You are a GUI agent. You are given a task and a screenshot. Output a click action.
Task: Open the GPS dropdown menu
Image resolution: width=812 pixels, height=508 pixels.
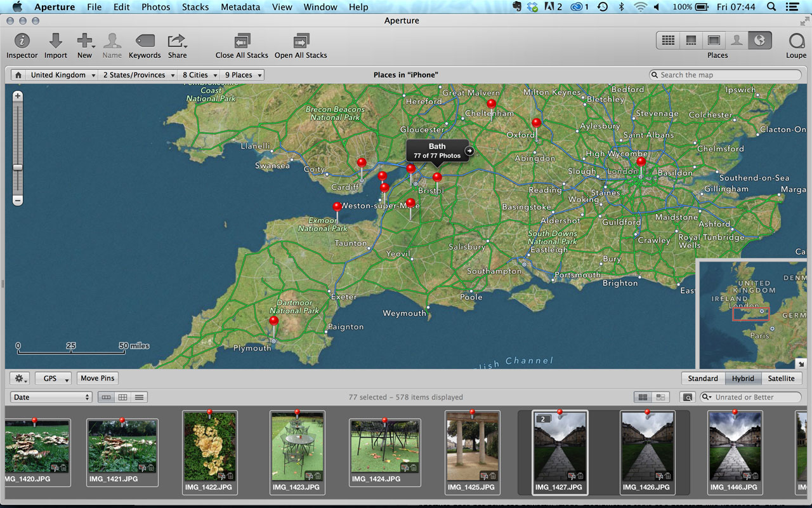coord(53,378)
